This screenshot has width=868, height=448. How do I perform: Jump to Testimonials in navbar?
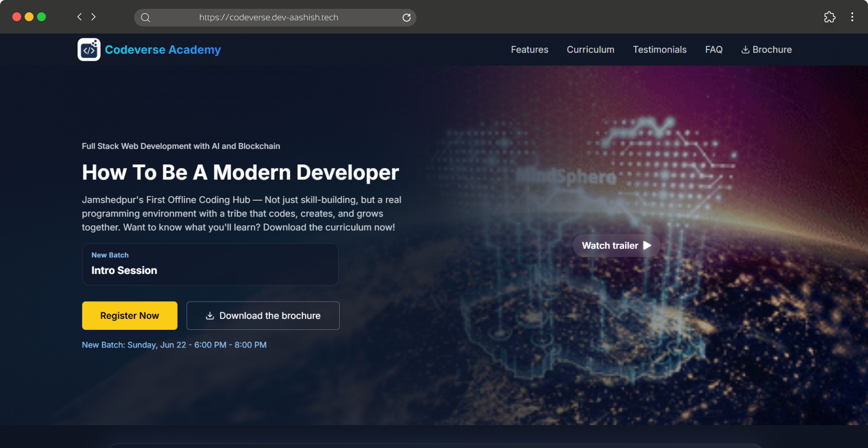tap(659, 50)
